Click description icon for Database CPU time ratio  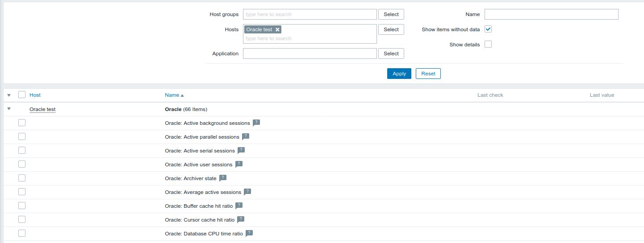point(249,233)
